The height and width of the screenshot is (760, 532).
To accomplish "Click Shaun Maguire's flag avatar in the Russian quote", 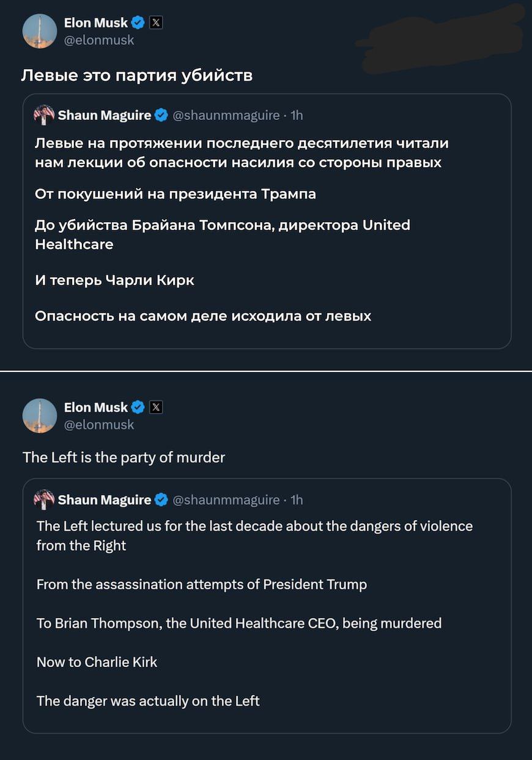I will (x=44, y=115).
